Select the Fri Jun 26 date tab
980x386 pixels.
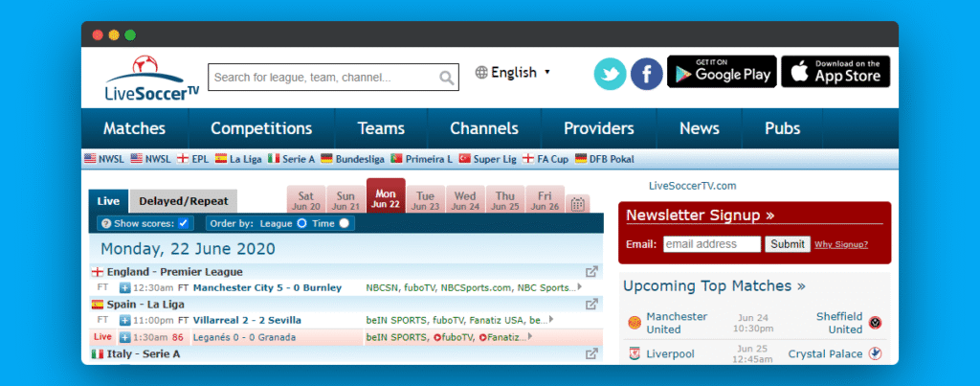[545, 199]
